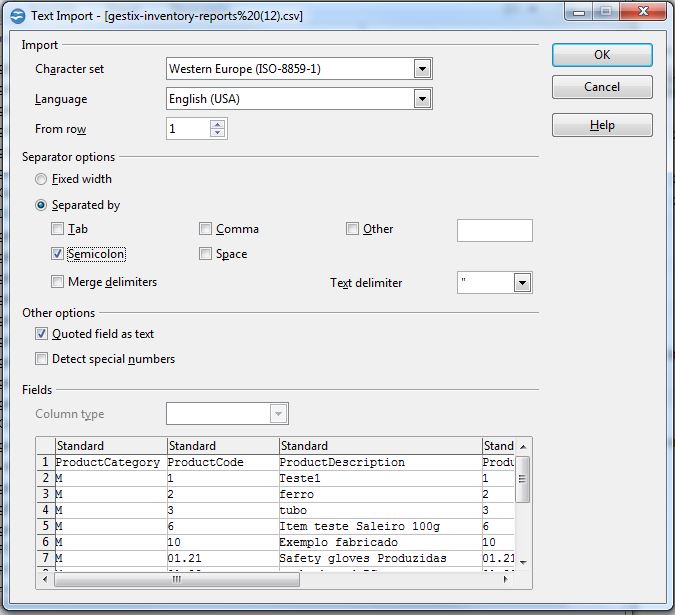Image resolution: width=675 pixels, height=615 pixels.
Task: Enable the Other separator checkbox
Action: coord(352,229)
